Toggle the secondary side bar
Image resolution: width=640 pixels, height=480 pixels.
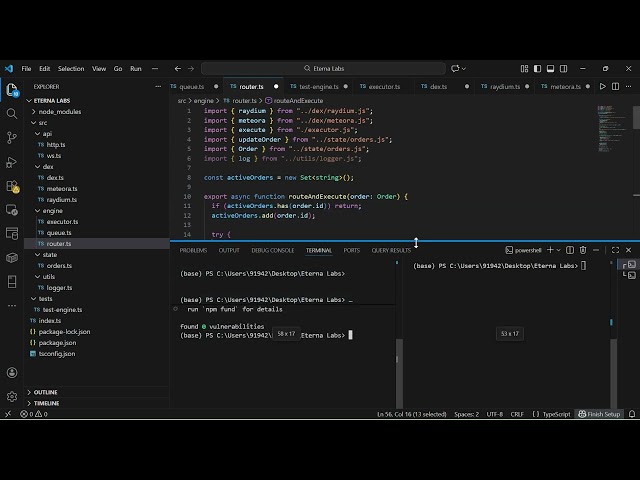coord(563,69)
